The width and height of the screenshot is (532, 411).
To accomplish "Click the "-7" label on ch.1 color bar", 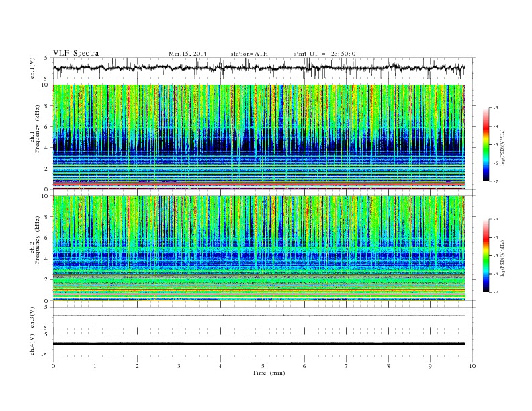I will click(496, 181).
